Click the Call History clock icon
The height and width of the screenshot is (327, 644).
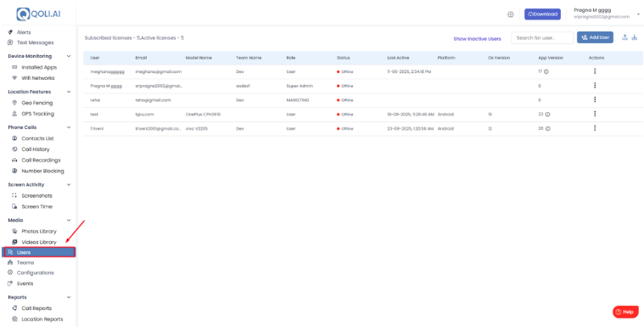[14, 149]
